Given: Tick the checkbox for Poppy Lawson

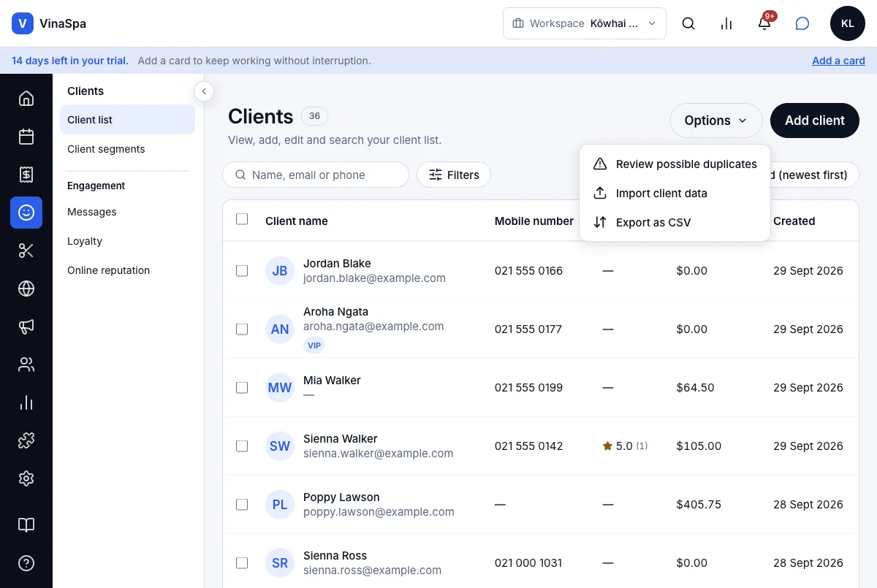Looking at the screenshot, I should point(242,505).
